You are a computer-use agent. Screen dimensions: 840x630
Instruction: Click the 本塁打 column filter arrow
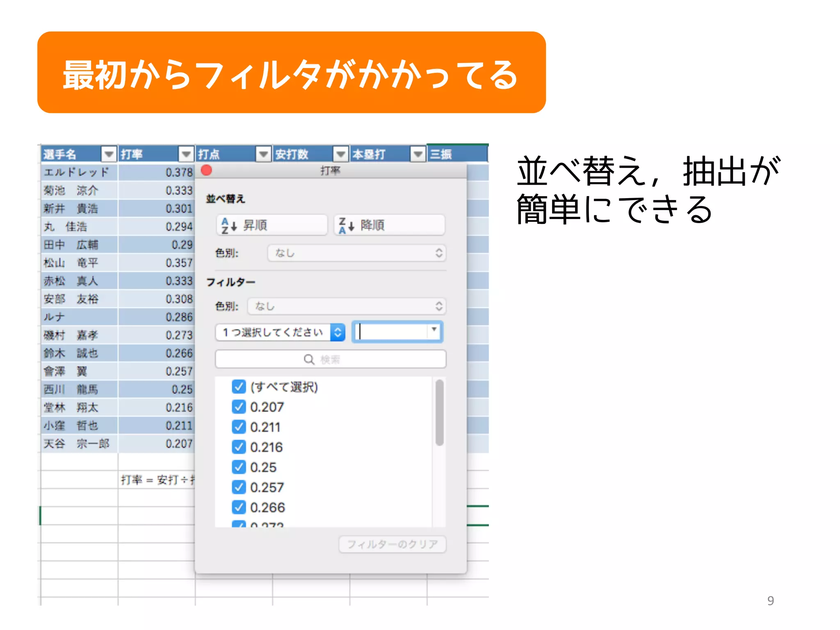[417, 154]
